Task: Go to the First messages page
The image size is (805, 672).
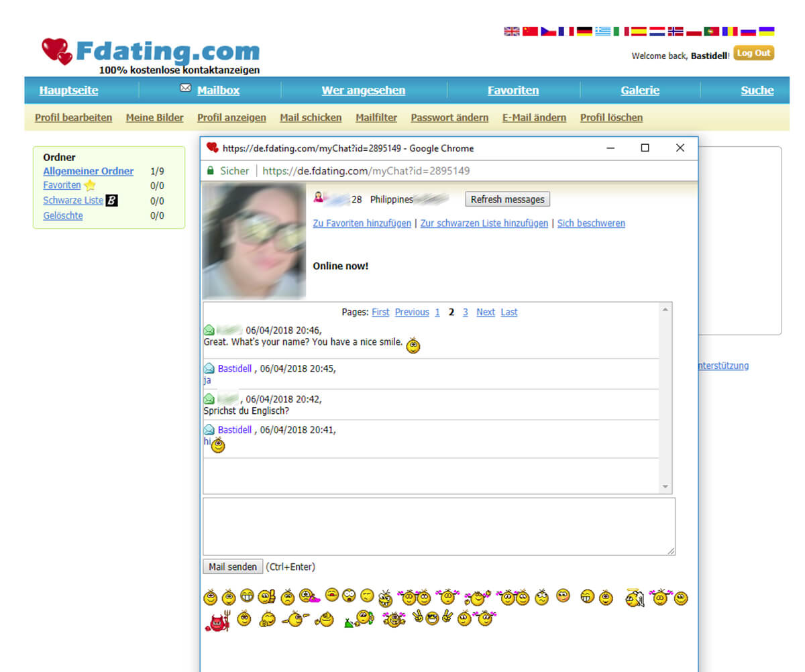Action: pyautogui.click(x=380, y=312)
